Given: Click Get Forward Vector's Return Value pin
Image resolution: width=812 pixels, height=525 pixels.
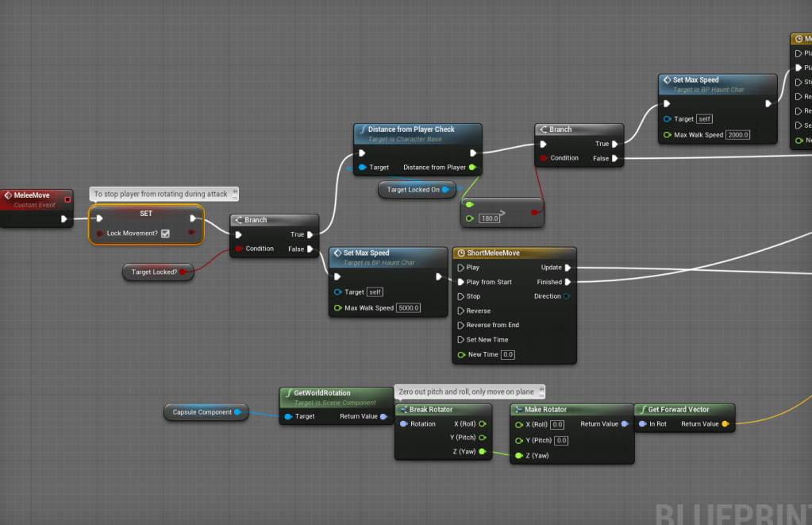Looking at the screenshot, I should pos(725,424).
